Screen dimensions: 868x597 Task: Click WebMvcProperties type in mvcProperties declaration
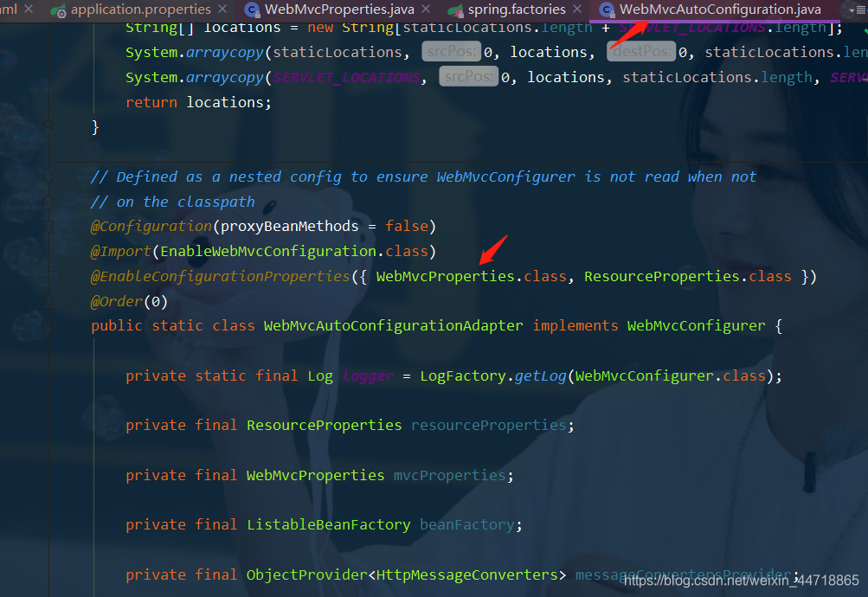coord(316,475)
